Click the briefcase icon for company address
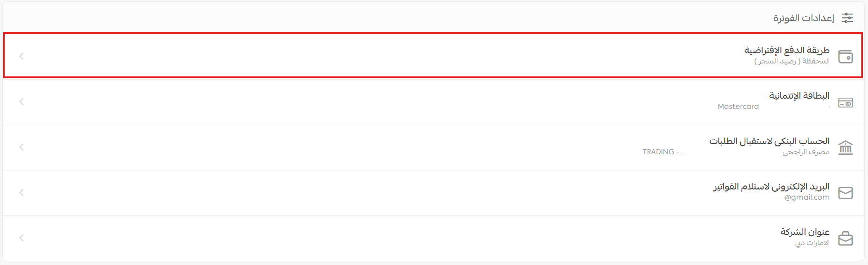This screenshot has width=868, height=265. click(845, 238)
